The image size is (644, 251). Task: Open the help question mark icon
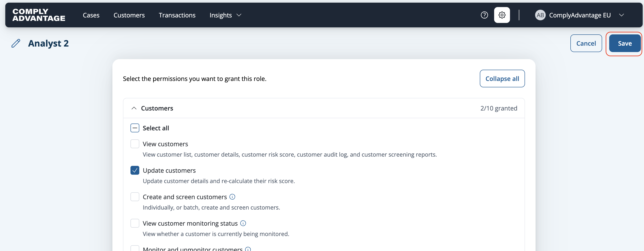coord(484,15)
